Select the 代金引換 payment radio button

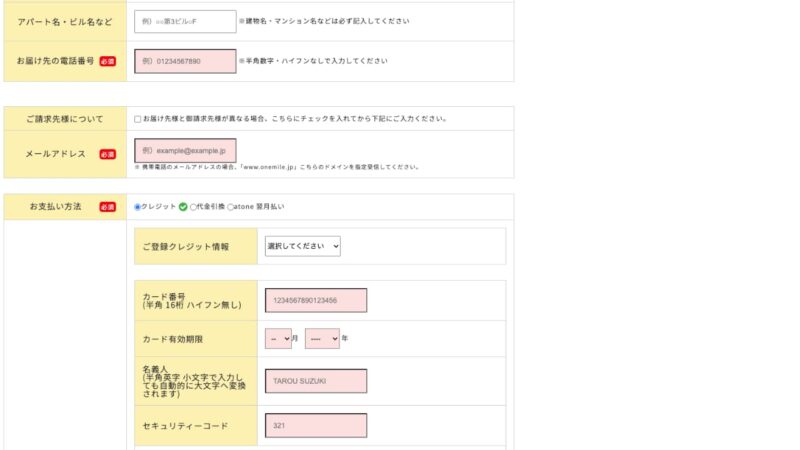[193, 207]
